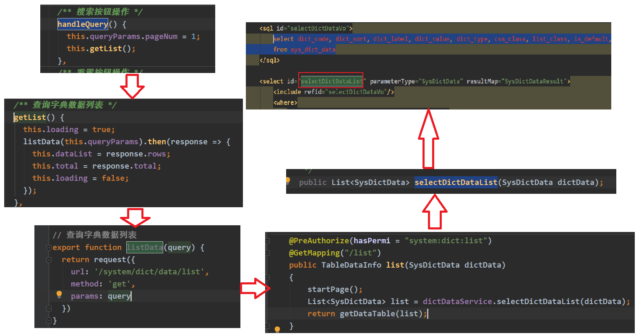Click the 'request' call after return
Image resolution: width=644 pixels, height=336 pixels.
point(110,260)
